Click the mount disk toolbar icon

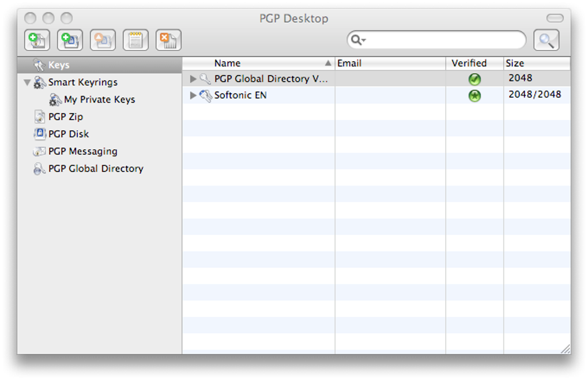103,40
